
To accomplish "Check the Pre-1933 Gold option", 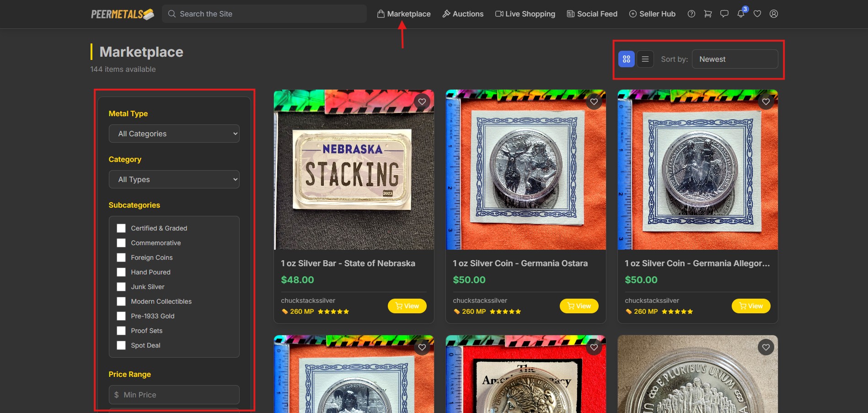I will coord(121,316).
